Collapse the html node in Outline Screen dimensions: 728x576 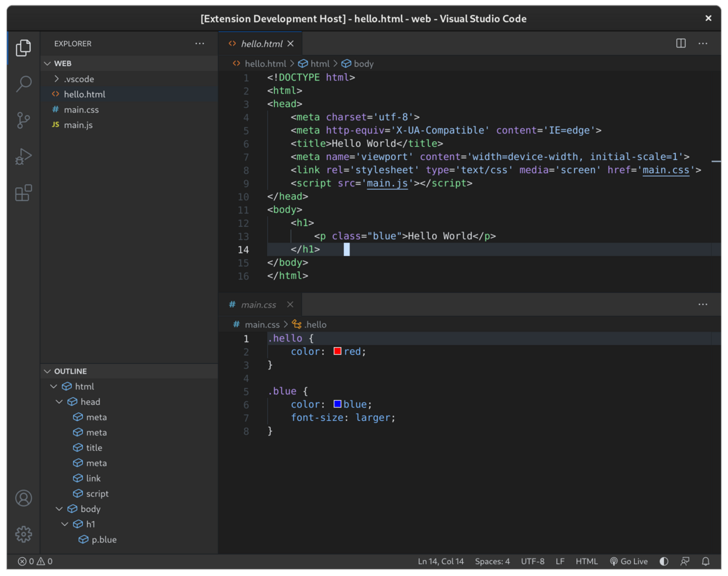[x=54, y=387]
